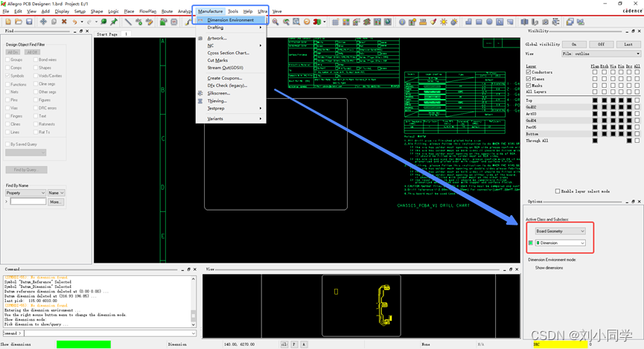This screenshot has height=349, width=644.
Task: Click the Open folder toolbar icon
Action: (19, 22)
